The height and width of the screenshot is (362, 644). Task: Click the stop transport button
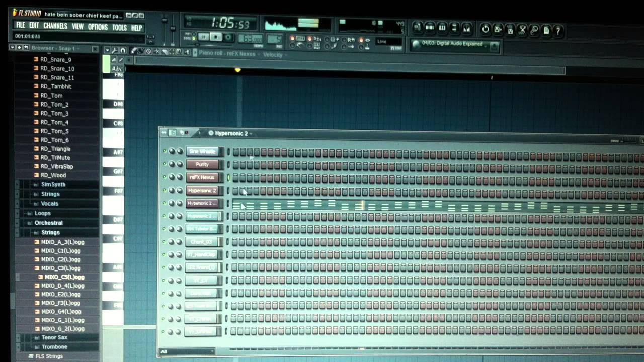point(216,37)
